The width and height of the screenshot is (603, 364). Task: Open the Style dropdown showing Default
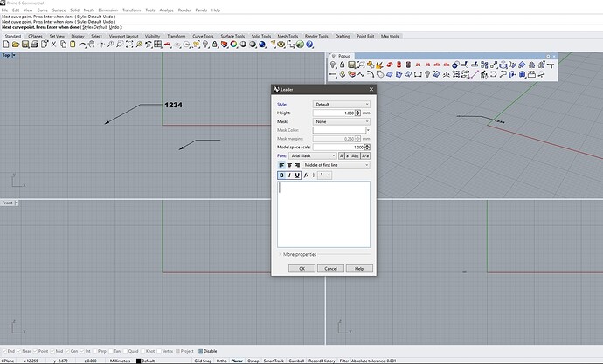[342, 105]
